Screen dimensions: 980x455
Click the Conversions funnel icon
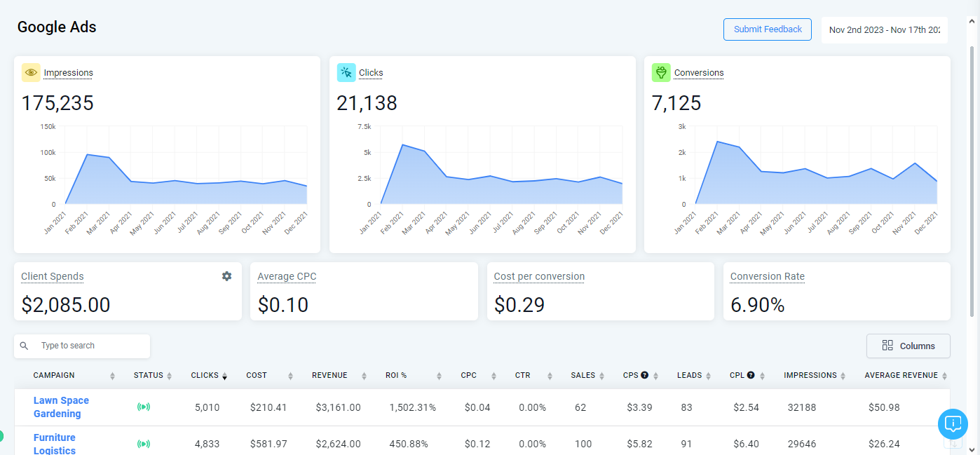661,72
